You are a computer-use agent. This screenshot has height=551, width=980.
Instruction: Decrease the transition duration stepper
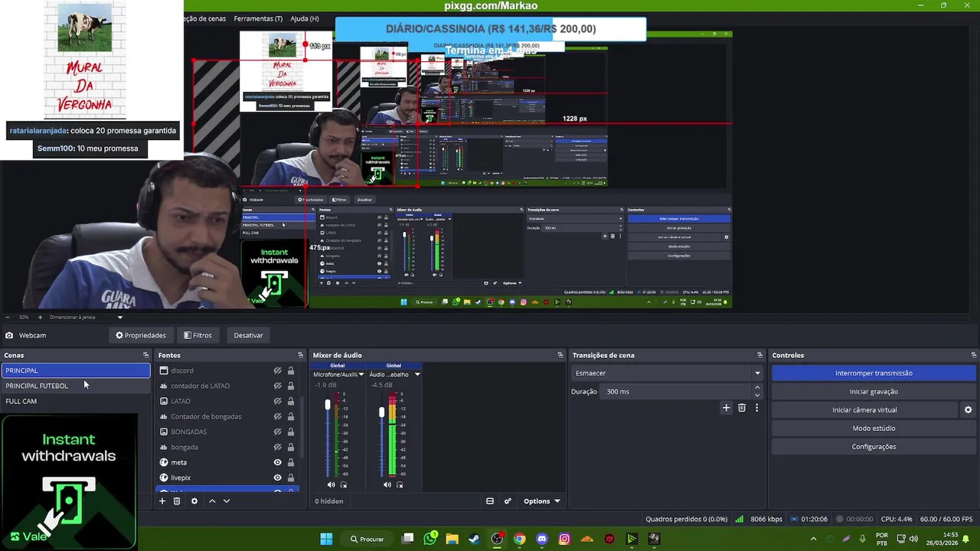(x=757, y=395)
